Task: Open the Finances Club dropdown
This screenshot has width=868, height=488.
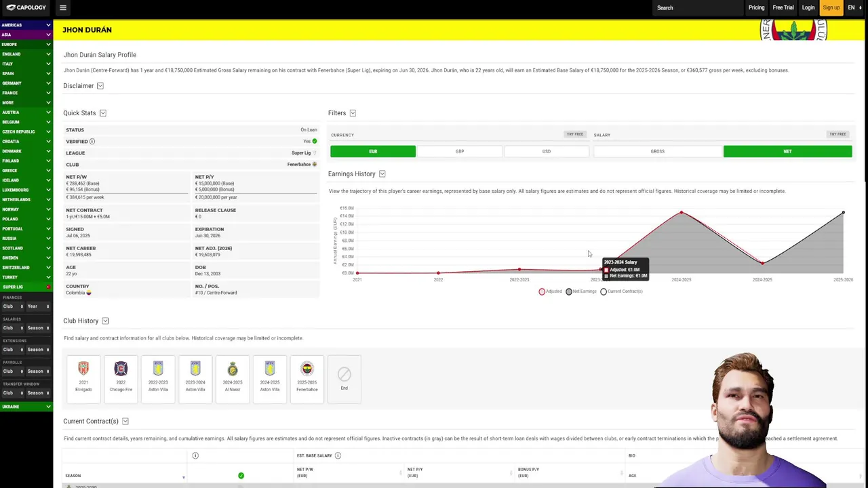Action: pos(13,306)
